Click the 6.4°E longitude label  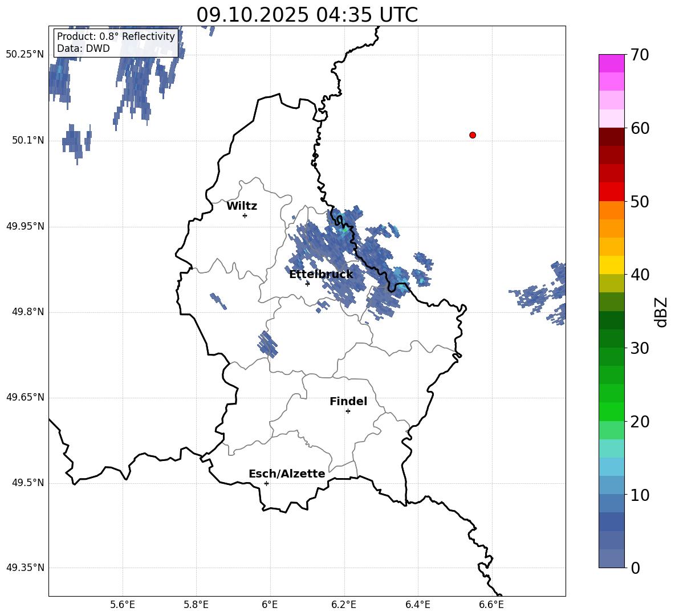417,605
